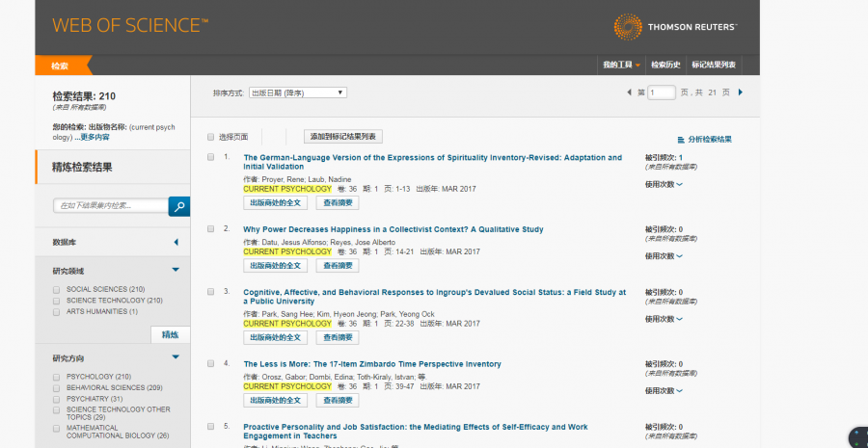The height and width of the screenshot is (448, 868).
Task: Click the page number input field
Action: click(x=662, y=92)
